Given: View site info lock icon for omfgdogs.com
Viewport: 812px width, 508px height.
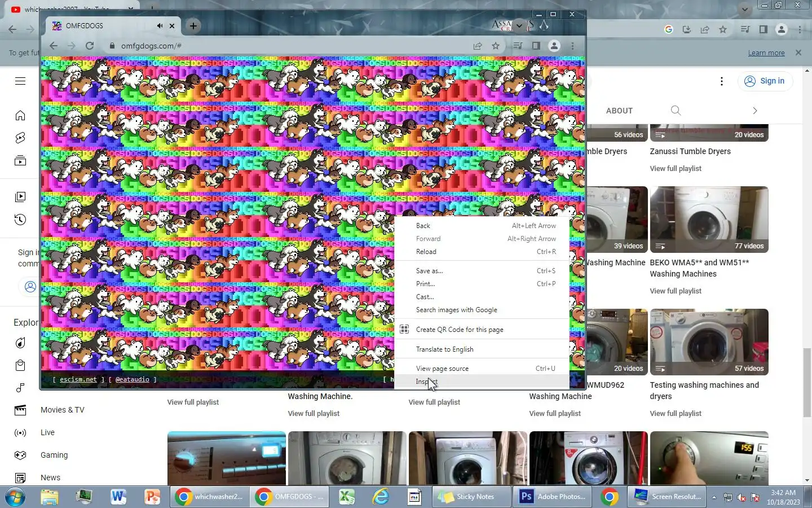Looking at the screenshot, I should pos(112,46).
